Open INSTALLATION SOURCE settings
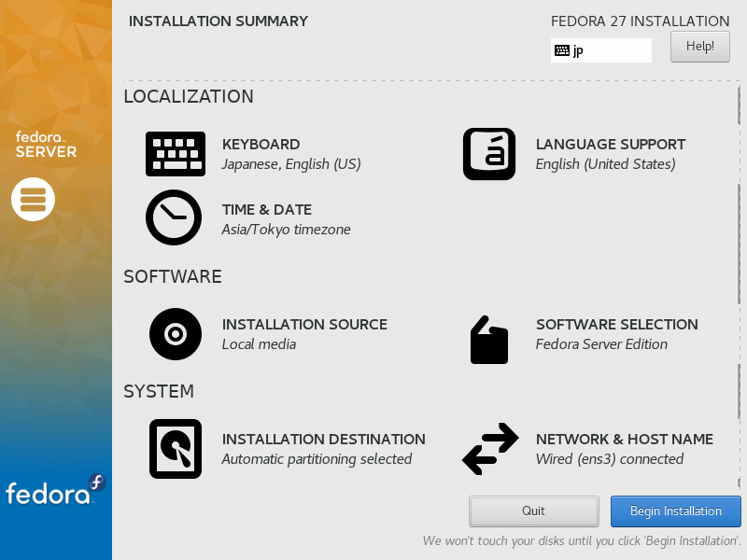This screenshot has width=747, height=560. click(x=304, y=324)
